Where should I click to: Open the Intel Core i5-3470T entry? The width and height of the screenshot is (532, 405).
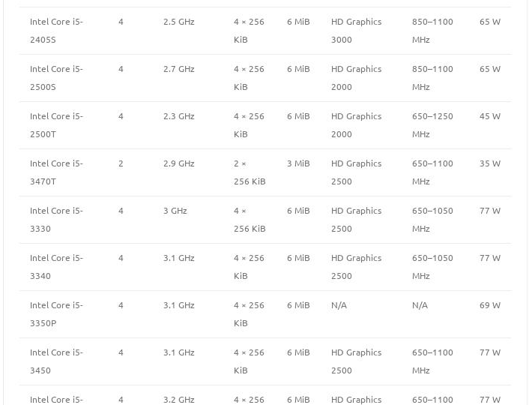click(56, 172)
